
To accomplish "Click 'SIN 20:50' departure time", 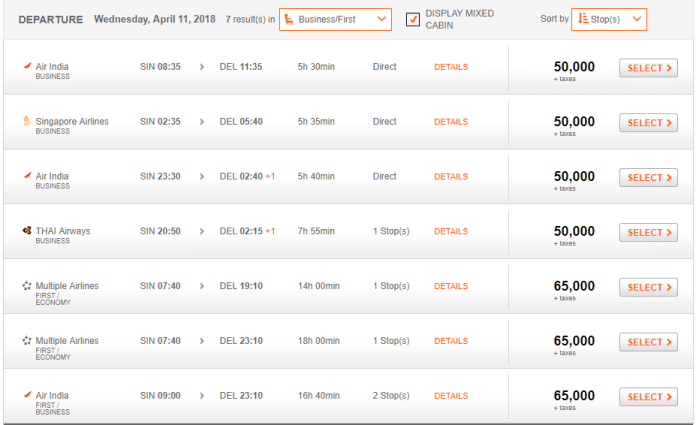I will pos(160,231).
